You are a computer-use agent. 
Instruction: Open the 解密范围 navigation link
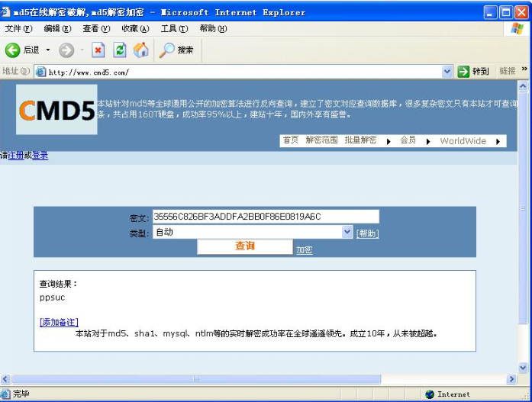321,140
